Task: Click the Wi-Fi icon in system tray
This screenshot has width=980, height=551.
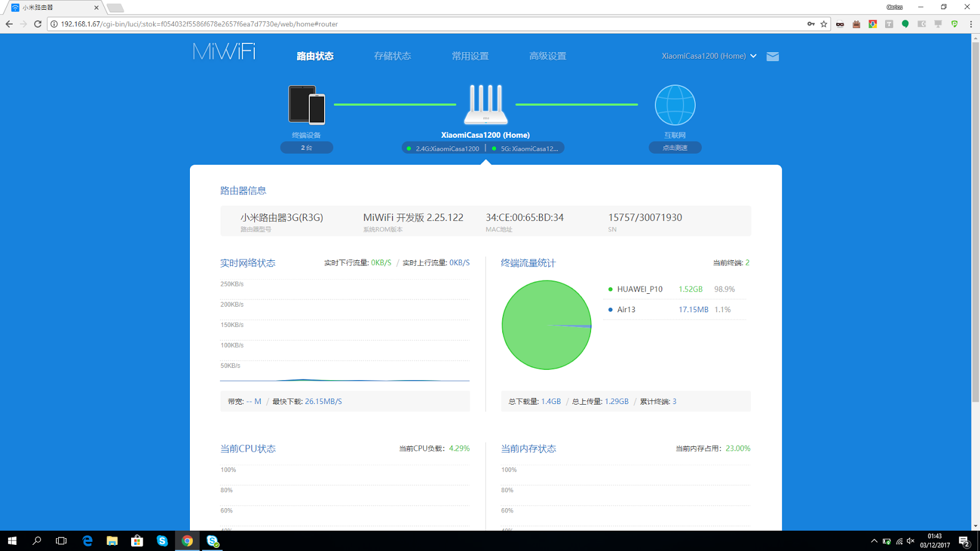Action: 899,541
